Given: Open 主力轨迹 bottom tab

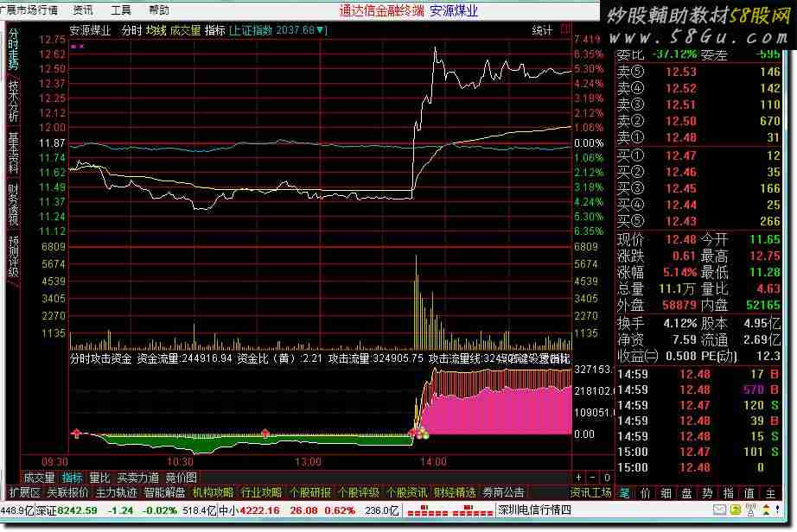Looking at the screenshot, I should (117, 492).
